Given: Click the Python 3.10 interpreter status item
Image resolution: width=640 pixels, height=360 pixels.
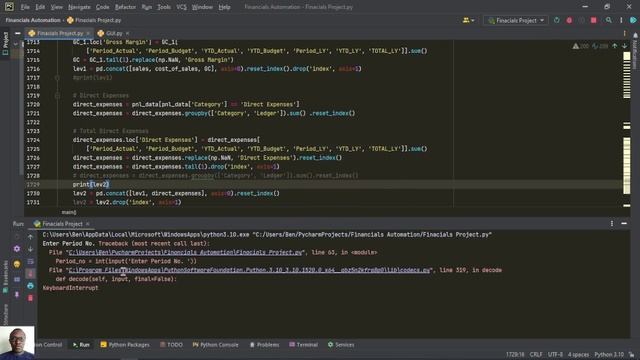Looking at the screenshot, I should point(609,355).
